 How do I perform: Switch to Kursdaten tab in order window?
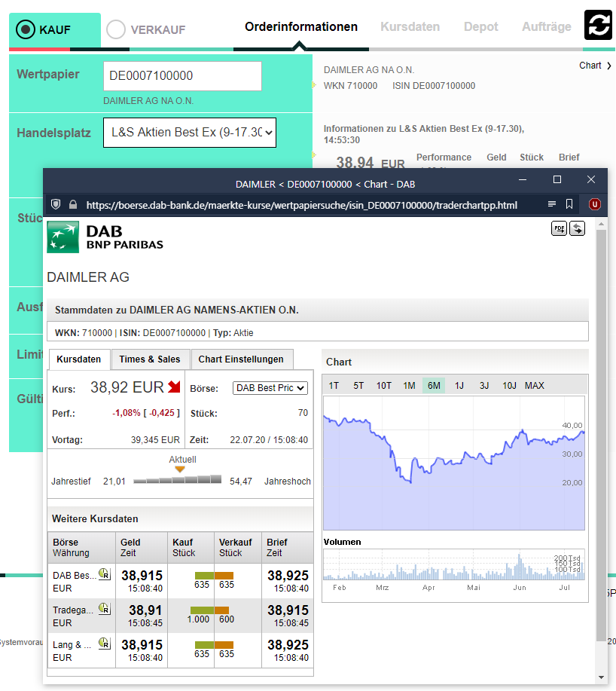pyautogui.click(x=410, y=27)
